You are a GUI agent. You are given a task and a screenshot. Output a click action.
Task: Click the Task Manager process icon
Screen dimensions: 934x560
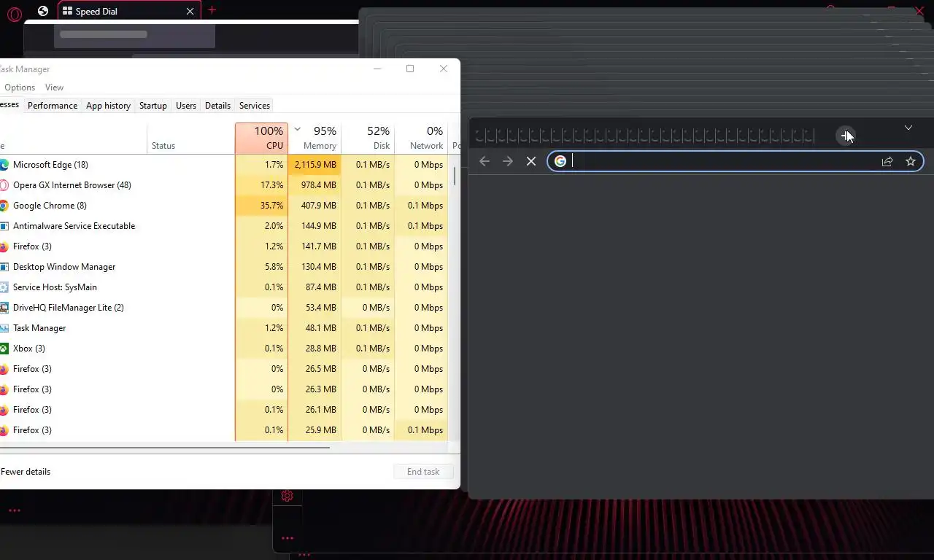(x=3, y=328)
